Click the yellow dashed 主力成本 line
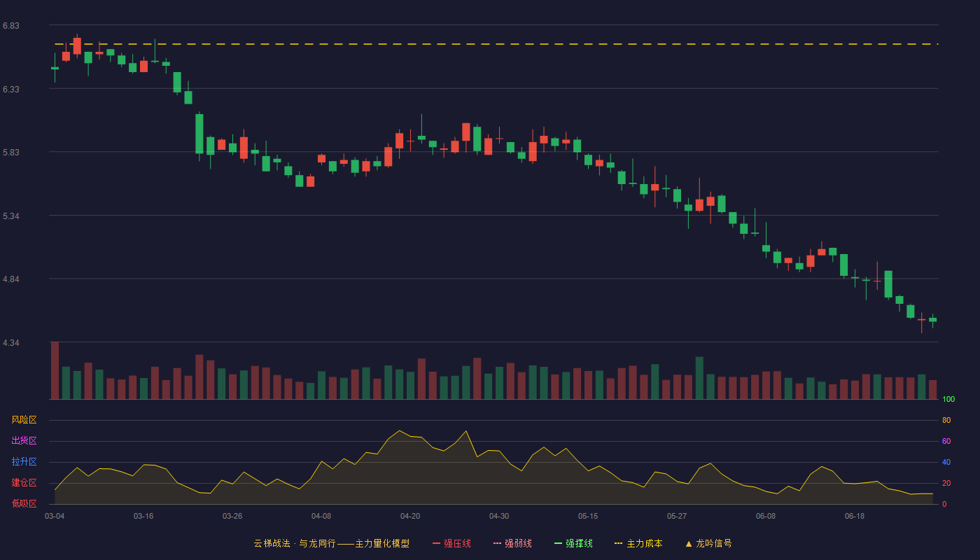 504,44
